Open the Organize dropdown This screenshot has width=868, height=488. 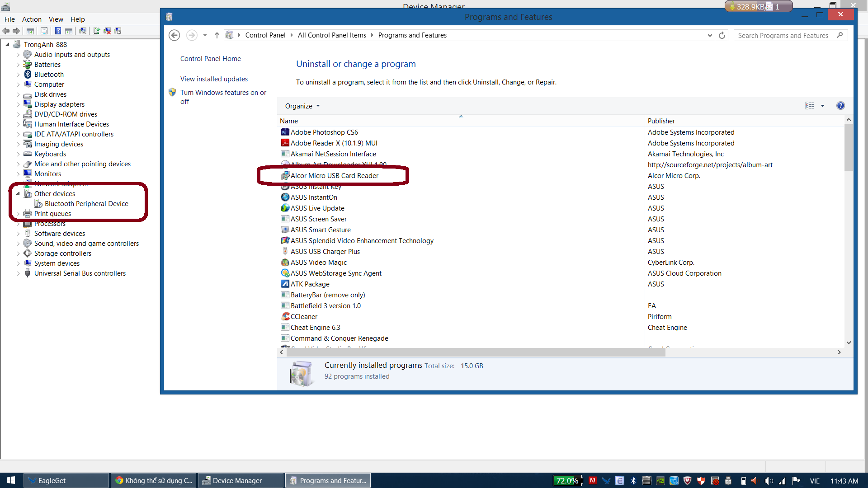click(x=302, y=106)
